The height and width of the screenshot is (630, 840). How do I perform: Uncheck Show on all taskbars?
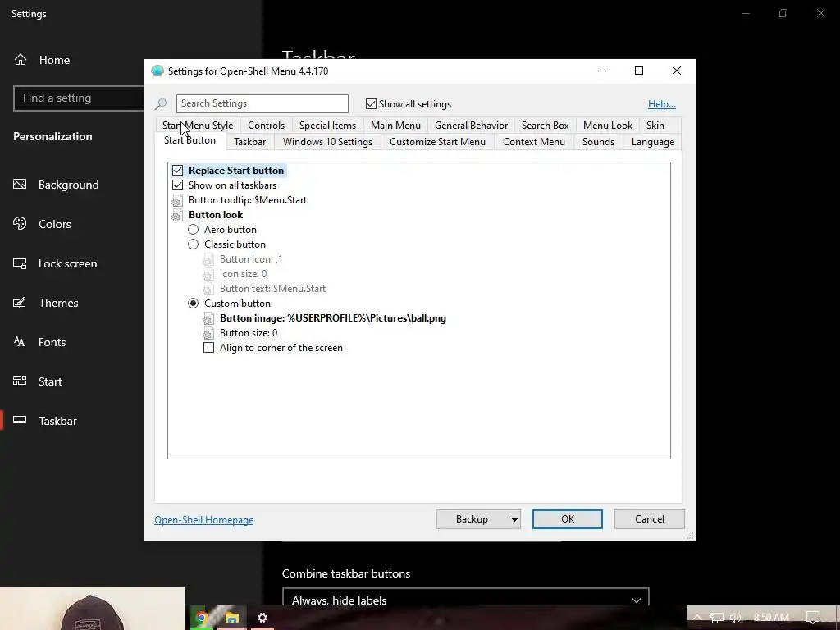coord(177,185)
